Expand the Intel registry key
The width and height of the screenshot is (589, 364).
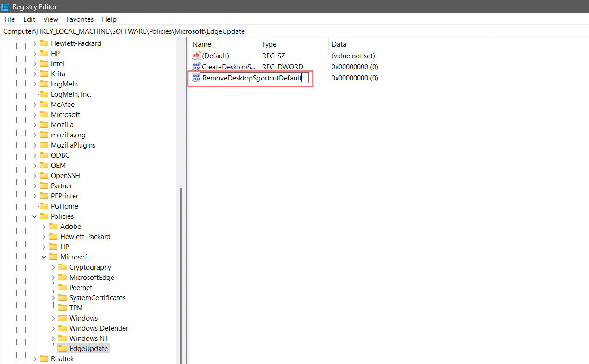point(35,63)
